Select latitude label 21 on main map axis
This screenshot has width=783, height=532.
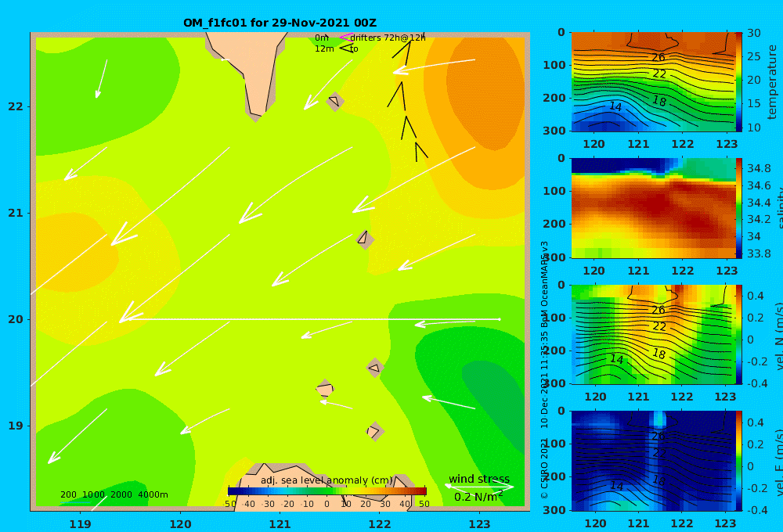pyautogui.click(x=16, y=213)
